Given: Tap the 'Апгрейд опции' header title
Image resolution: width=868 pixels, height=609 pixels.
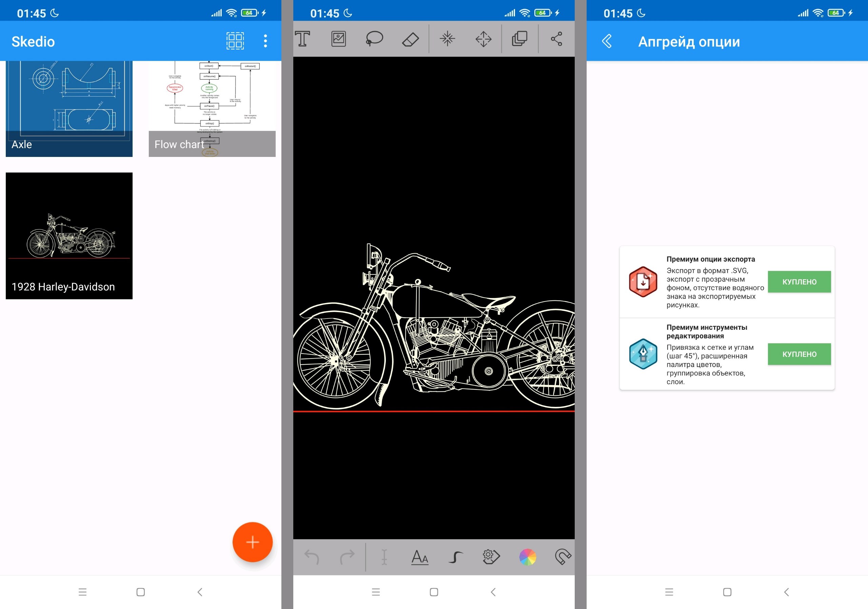Looking at the screenshot, I should pyautogui.click(x=689, y=42).
